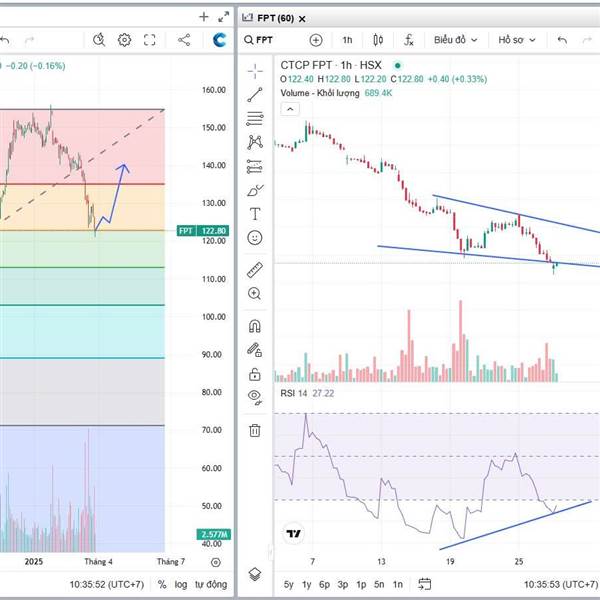The width and height of the screenshot is (600, 600).
Task: Open the left chart replay/alert clock icon
Action: [99, 40]
